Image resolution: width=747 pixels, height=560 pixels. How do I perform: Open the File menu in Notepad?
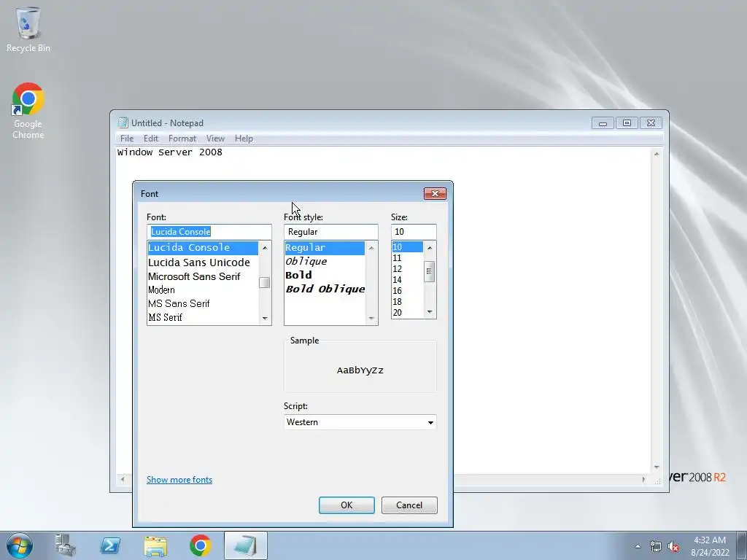point(127,139)
